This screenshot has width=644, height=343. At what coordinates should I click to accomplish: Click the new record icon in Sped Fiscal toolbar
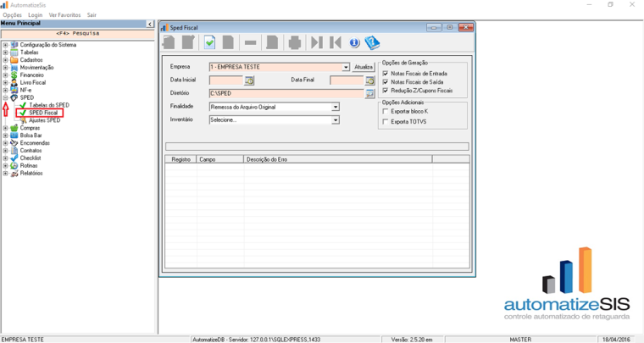tap(169, 42)
